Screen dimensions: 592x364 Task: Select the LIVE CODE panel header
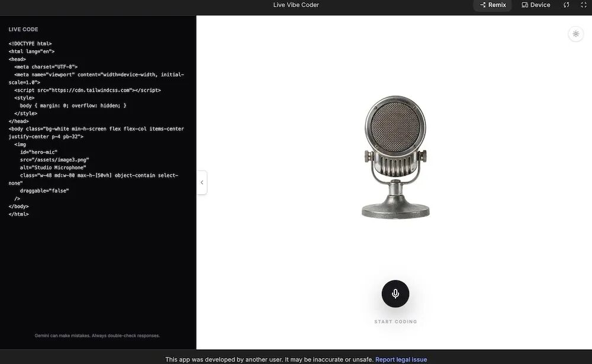(22, 29)
